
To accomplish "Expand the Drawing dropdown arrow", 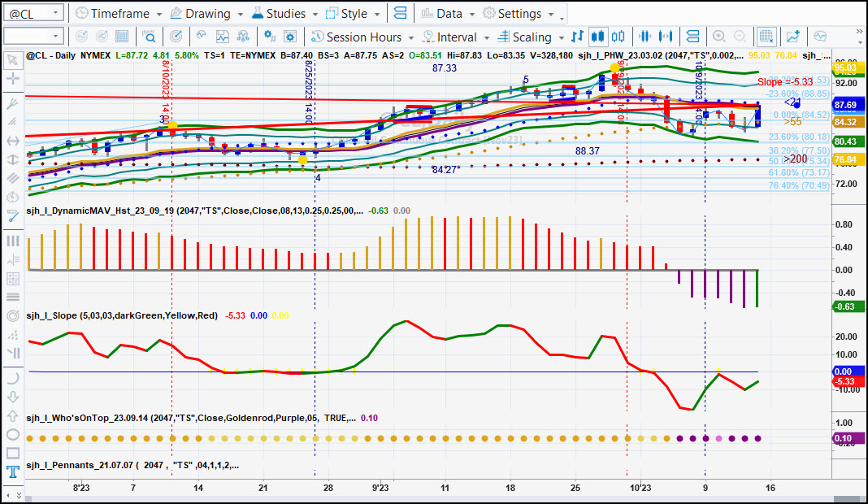I will point(241,14).
